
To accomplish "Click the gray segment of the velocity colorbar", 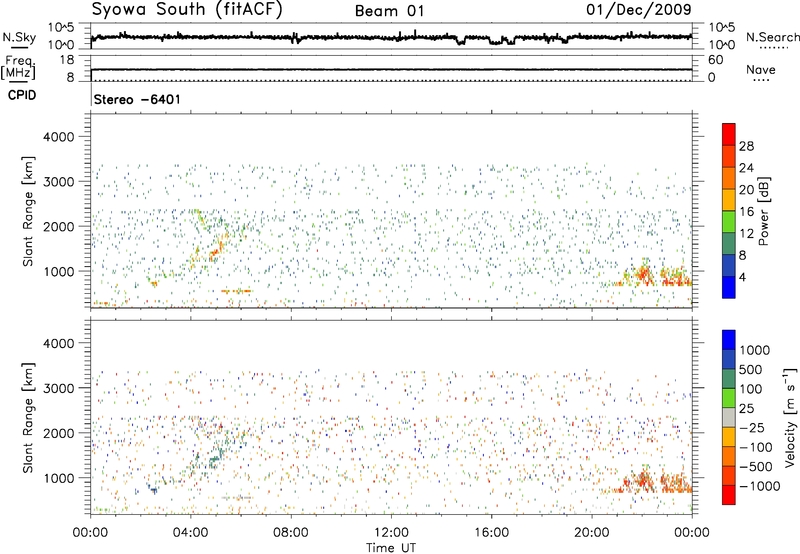I will (x=729, y=418).
